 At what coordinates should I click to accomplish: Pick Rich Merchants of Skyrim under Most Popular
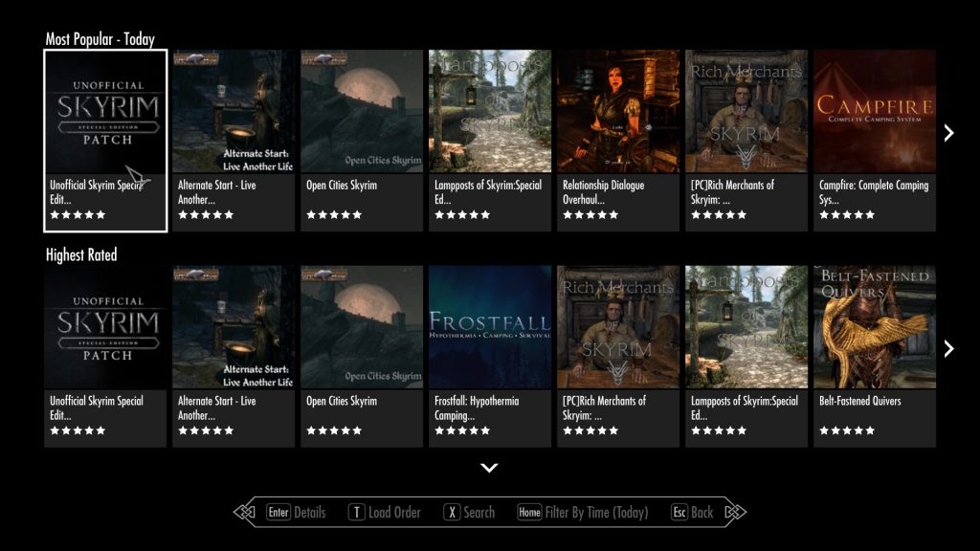[x=746, y=141]
